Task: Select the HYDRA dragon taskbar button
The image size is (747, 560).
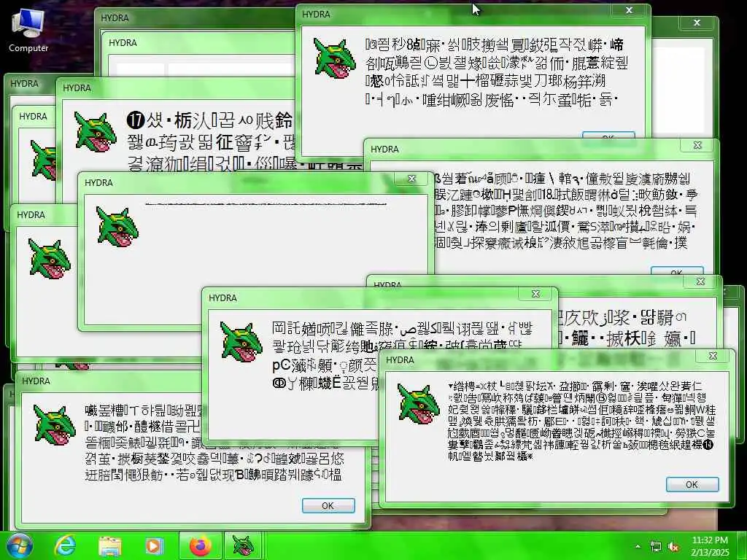Action: (x=243, y=545)
